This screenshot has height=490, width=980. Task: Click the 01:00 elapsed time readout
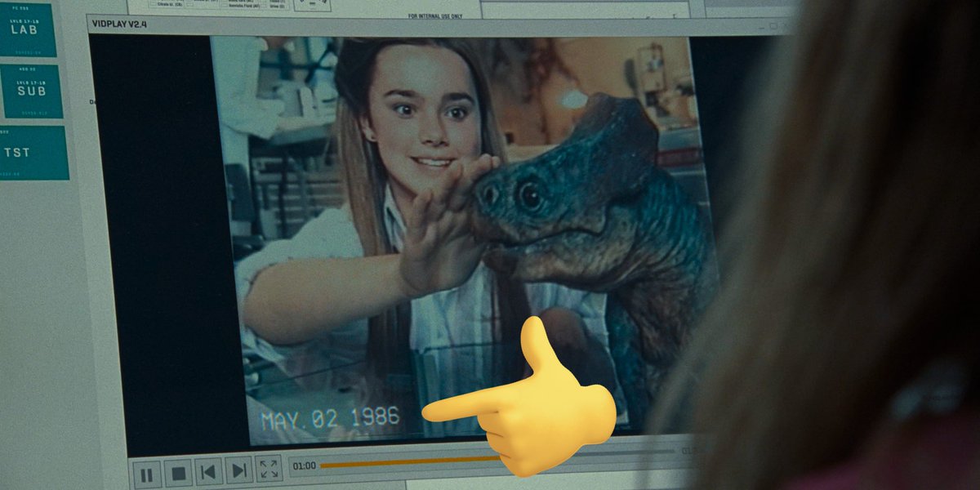[304, 466]
